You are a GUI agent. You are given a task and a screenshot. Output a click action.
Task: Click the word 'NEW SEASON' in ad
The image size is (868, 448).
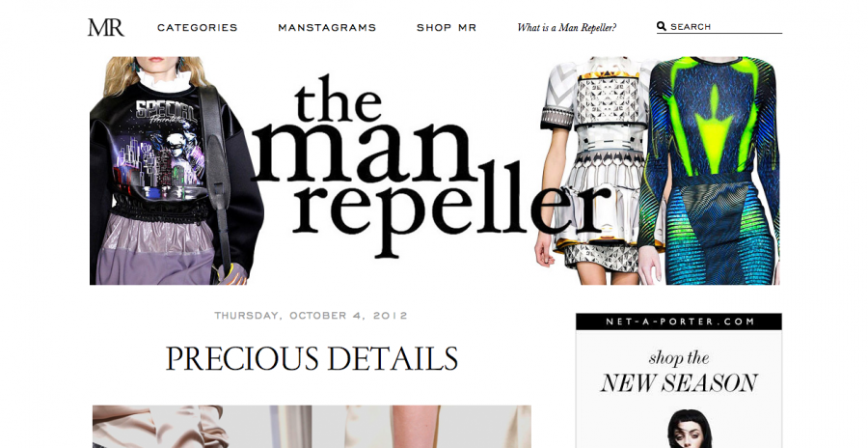679,383
